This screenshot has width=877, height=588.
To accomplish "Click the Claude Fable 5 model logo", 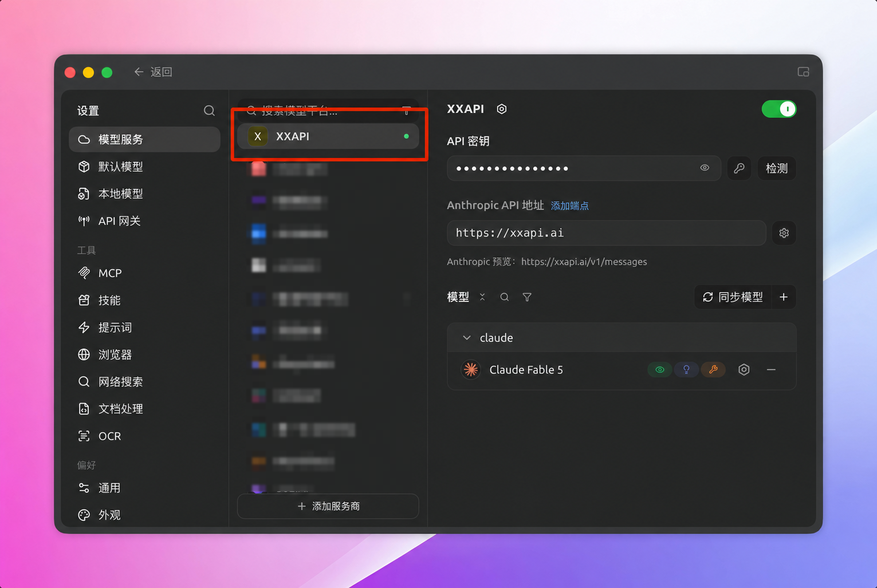I will pyautogui.click(x=471, y=370).
